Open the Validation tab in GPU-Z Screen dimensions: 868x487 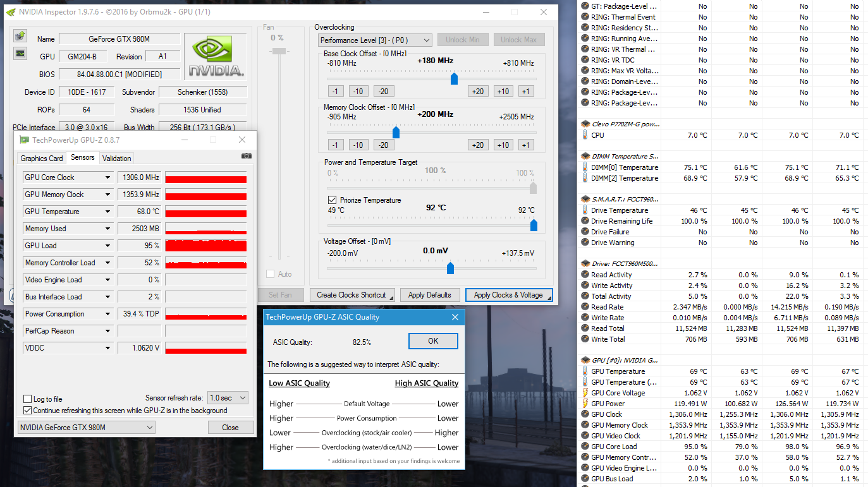117,159
